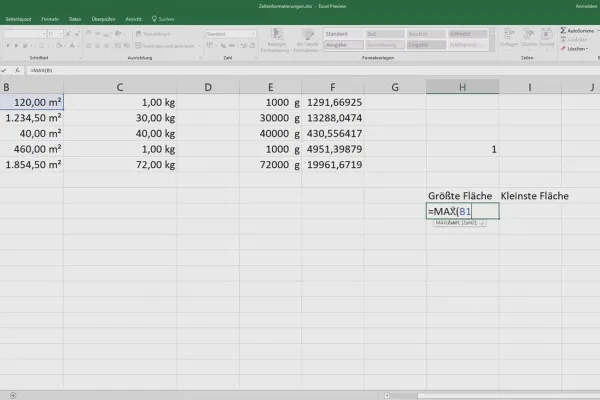Open Schriftart dialog launcher
This screenshot has width=600, height=400.
coord(80,58)
